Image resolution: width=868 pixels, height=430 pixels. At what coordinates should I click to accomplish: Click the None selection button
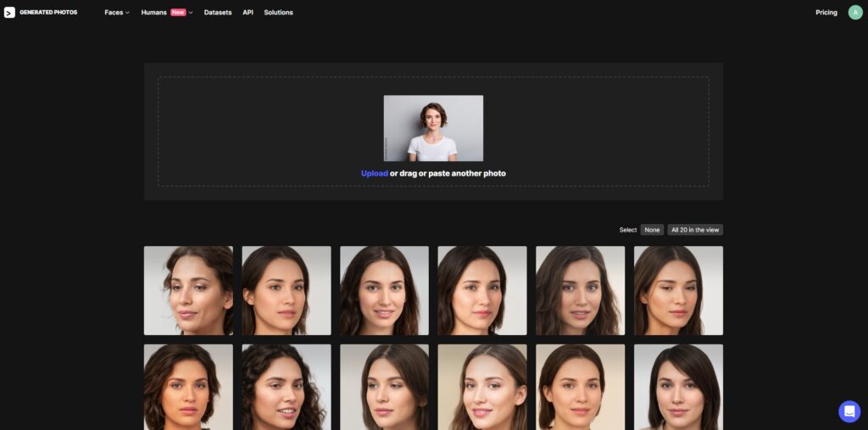[652, 229]
